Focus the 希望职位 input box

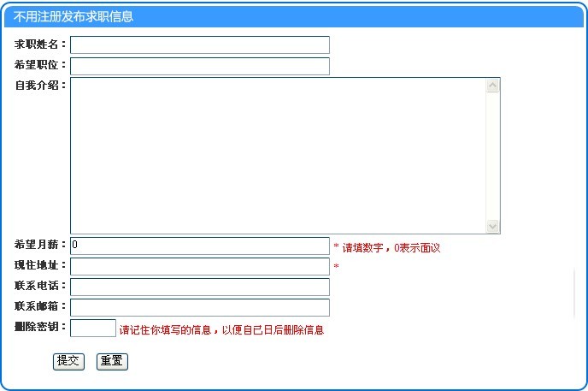tap(199, 66)
